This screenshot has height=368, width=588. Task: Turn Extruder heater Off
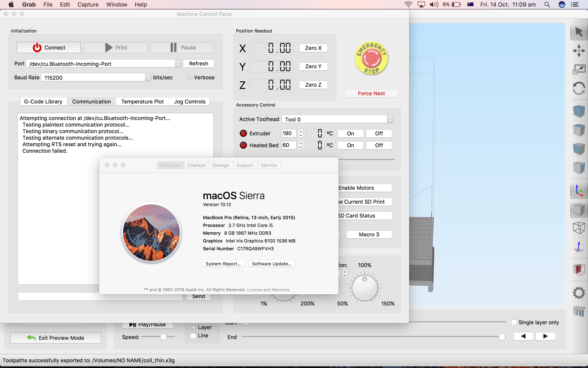379,133
